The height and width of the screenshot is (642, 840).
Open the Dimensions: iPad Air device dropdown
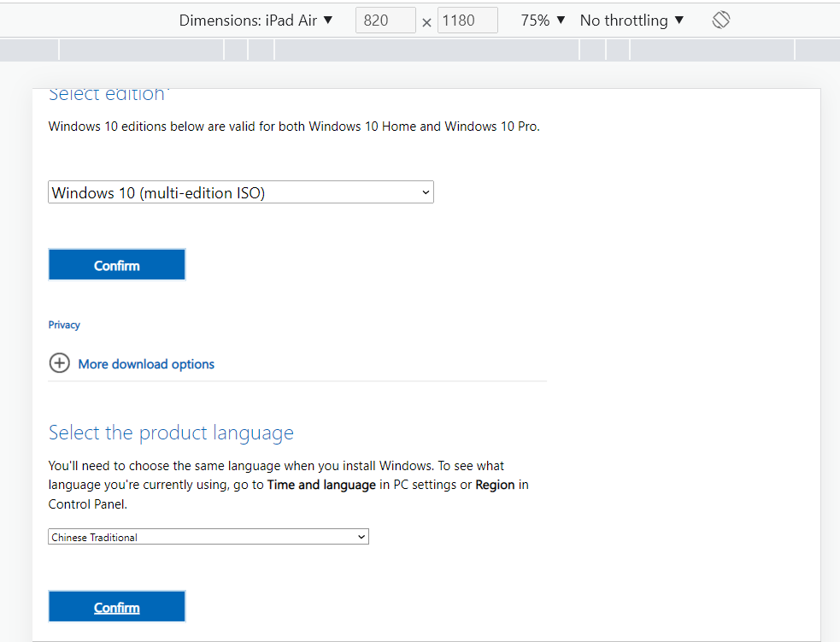pos(256,21)
